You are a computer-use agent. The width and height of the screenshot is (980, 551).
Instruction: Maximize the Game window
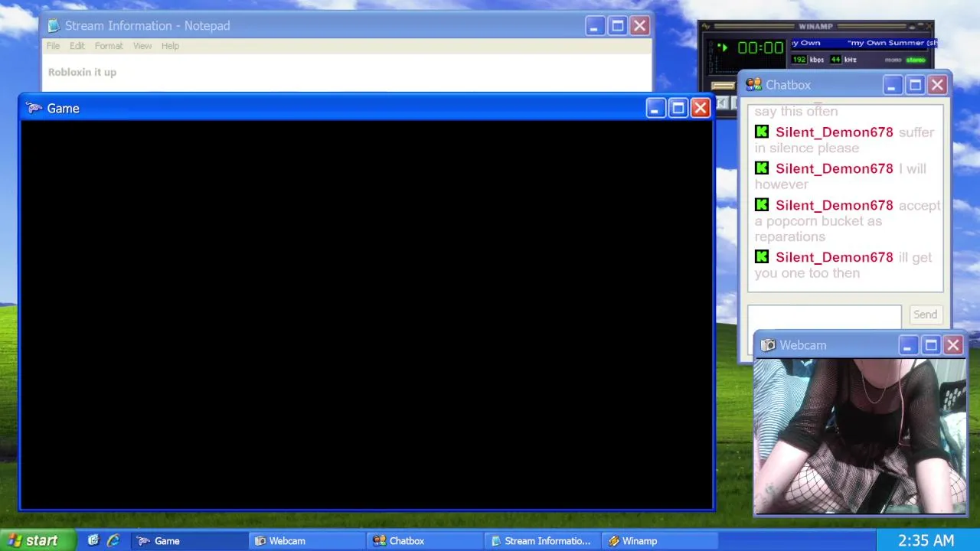click(x=678, y=108)
